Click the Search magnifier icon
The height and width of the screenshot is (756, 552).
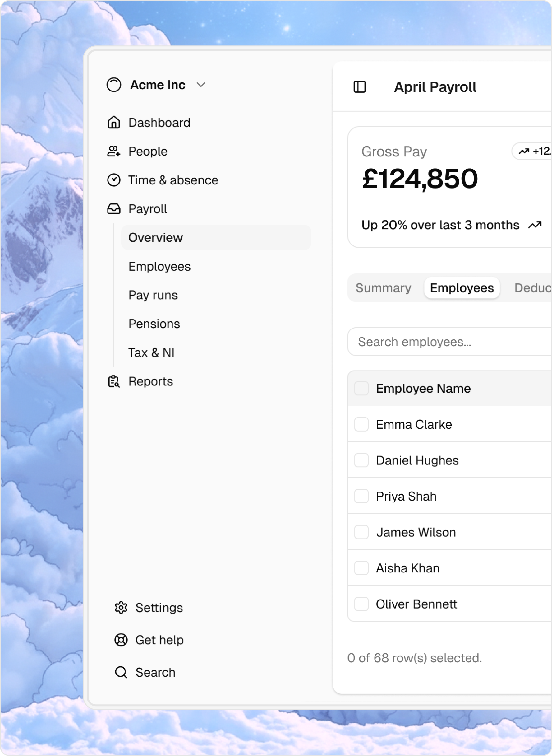pyautogui.click(x=121, y=672)
